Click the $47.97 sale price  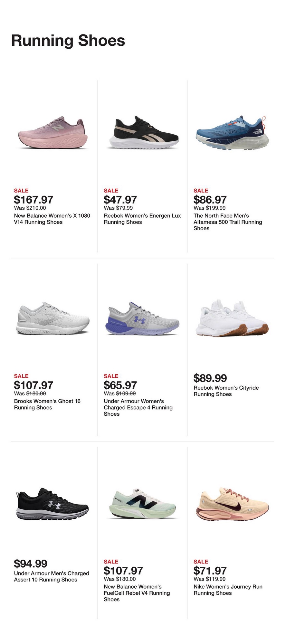[x=120, y=200]
